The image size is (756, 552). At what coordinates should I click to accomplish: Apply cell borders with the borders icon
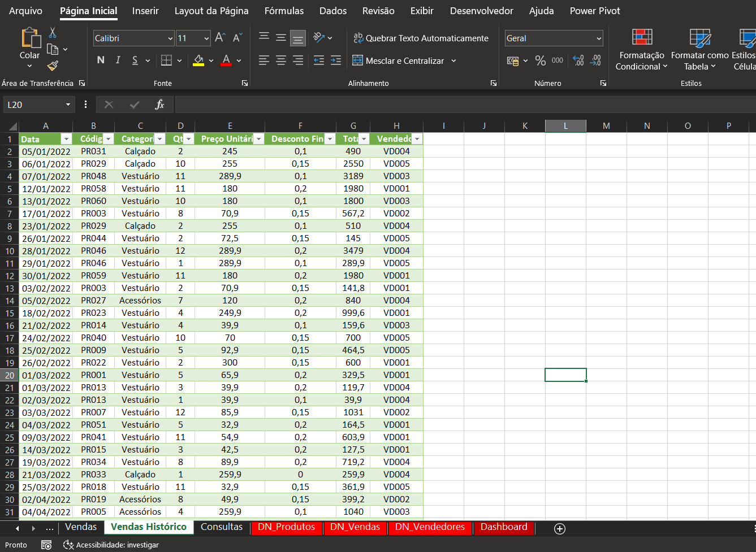pos(166,60)
